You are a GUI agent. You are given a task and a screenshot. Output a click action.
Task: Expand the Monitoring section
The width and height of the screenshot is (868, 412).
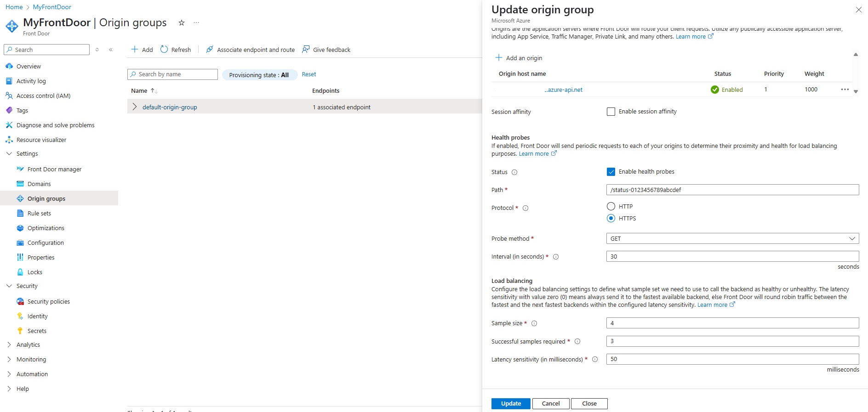[9, 359]
